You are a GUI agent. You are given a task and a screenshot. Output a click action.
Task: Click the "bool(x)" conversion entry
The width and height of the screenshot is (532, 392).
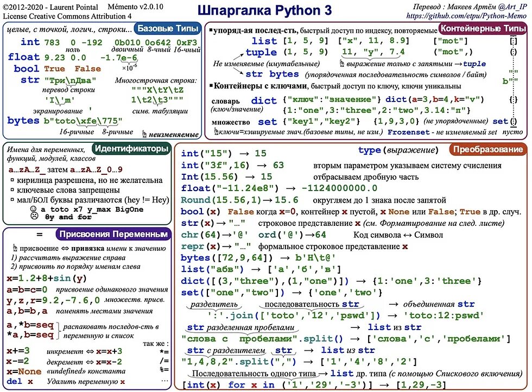click(200, 212)
